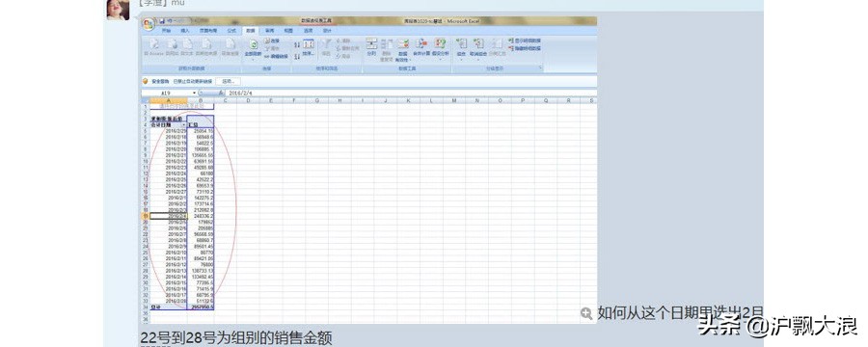Open Advanced filter item

[343, 56]
